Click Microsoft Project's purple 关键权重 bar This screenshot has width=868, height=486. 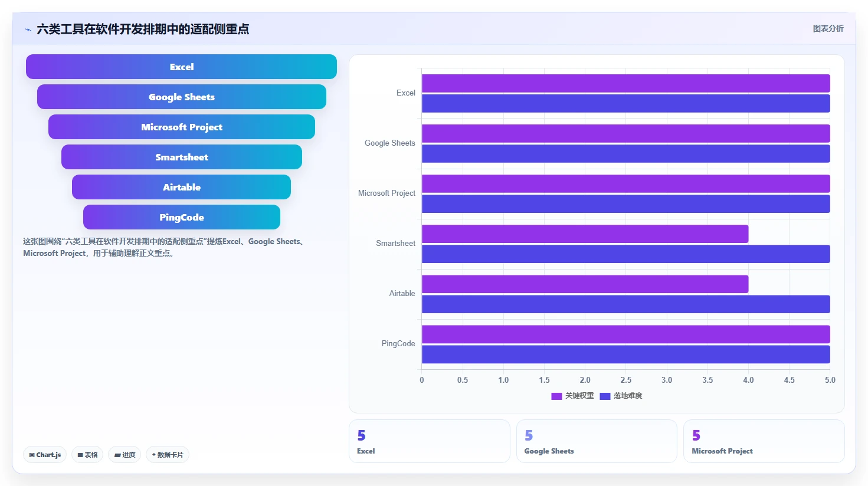click(625, 183)
